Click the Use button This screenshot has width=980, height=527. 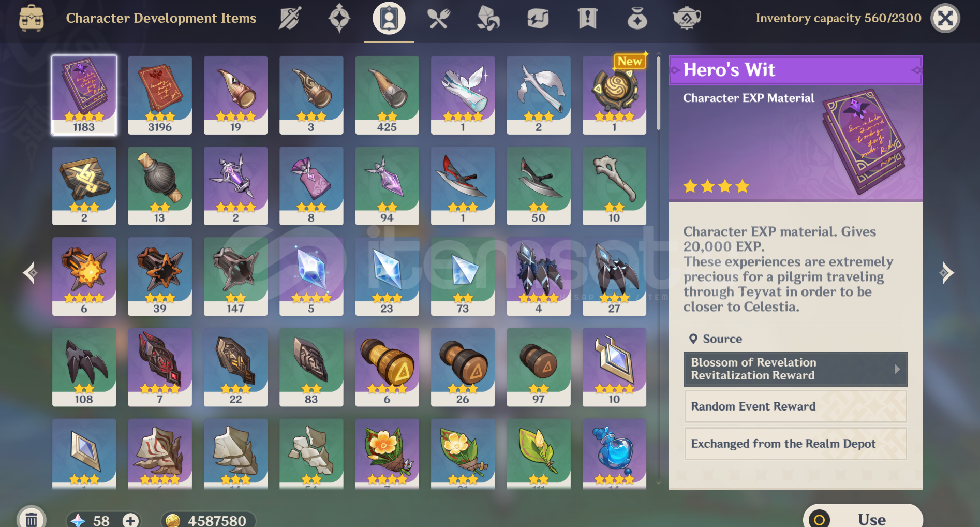pyautogui.click(x=863, y=517)
